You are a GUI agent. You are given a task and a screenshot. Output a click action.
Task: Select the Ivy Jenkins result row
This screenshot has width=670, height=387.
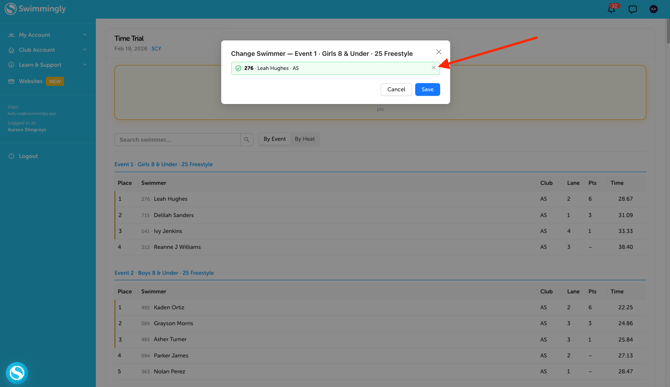[380, 231]
